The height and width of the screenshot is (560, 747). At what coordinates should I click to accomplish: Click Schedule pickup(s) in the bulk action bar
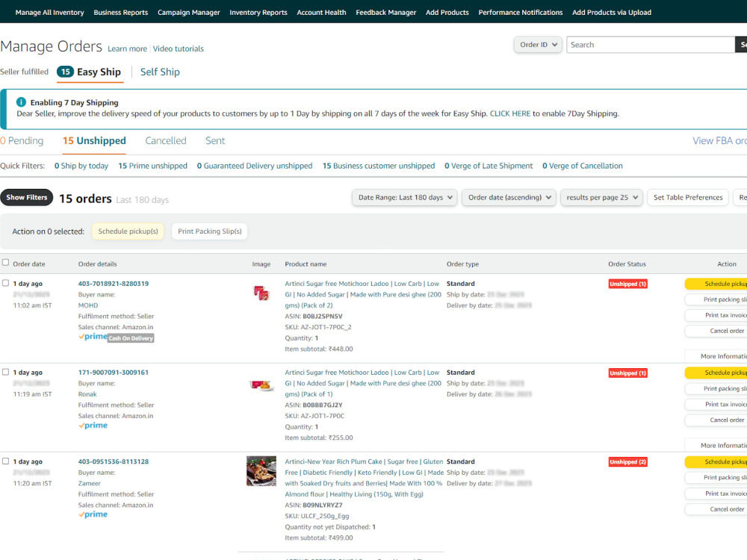click(128, 231)
